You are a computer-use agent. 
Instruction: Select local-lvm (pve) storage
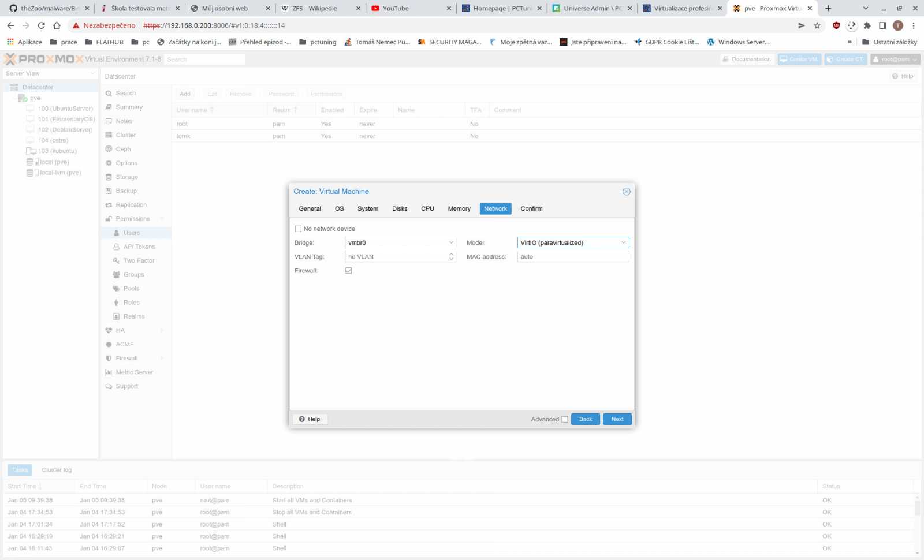(x=60, y=173)
